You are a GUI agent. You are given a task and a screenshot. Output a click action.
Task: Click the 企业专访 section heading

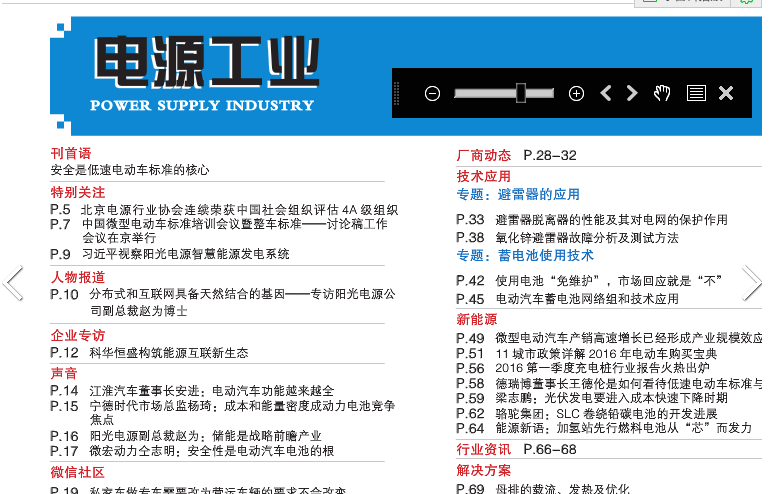(78, 335)
